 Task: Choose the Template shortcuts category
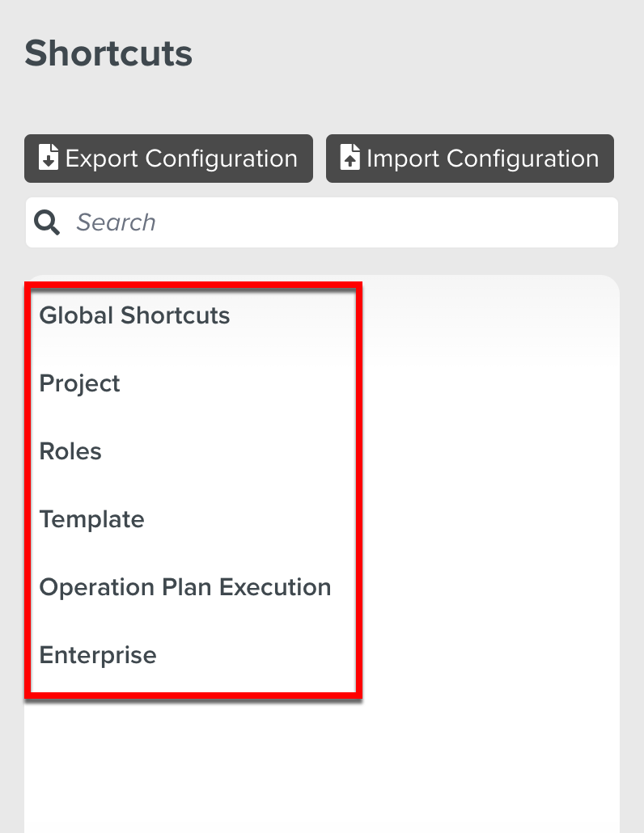click(91, 519)
